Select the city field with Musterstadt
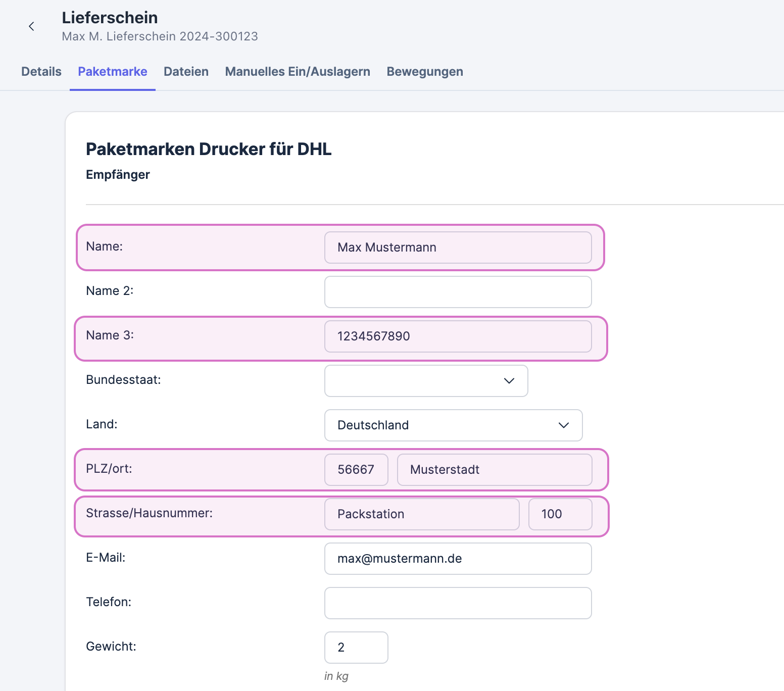Image resolution: width=784 pixels, height=691 pixels. [494, 470]
